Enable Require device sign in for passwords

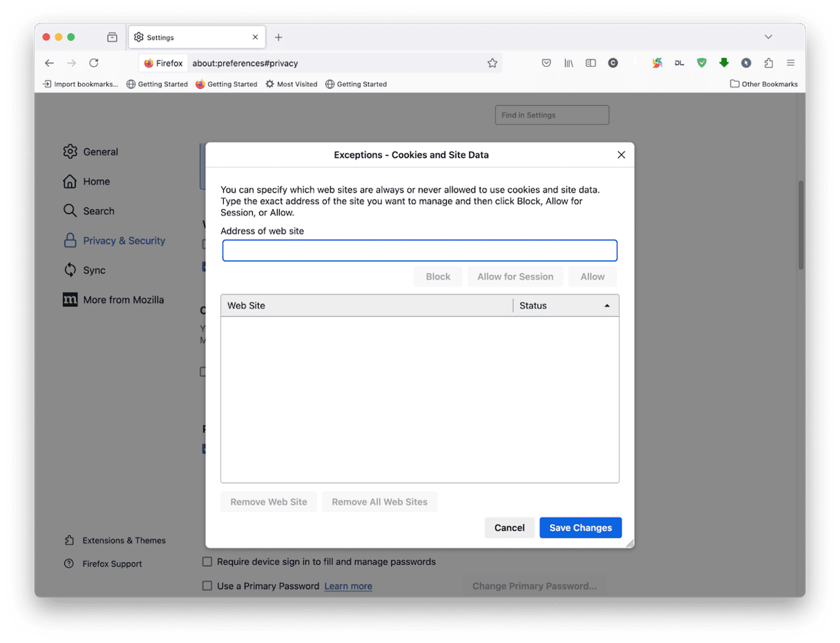click(x=207, y=562)
